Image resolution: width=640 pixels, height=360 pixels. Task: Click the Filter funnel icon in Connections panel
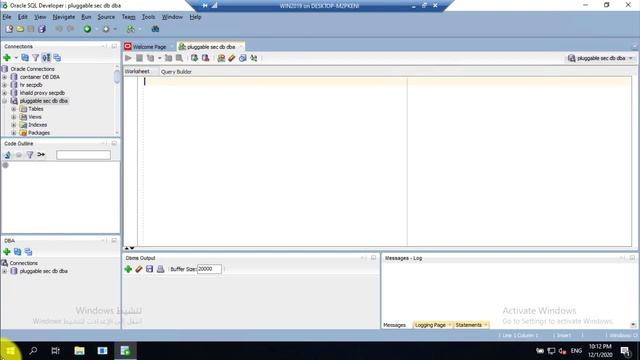tap(36, 58)
